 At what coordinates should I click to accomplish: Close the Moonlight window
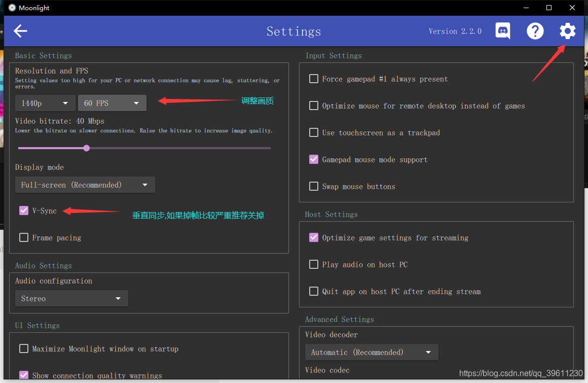(x=572, y=8)
